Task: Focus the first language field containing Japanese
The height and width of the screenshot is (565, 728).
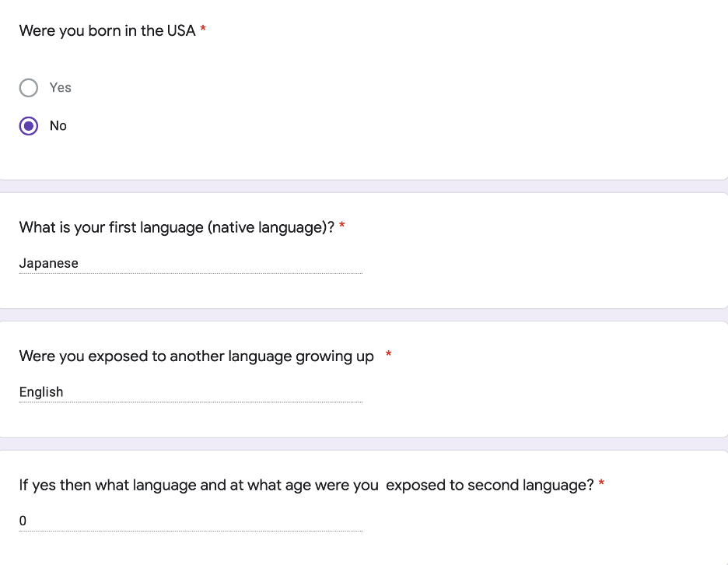Action: click(191, 264)
